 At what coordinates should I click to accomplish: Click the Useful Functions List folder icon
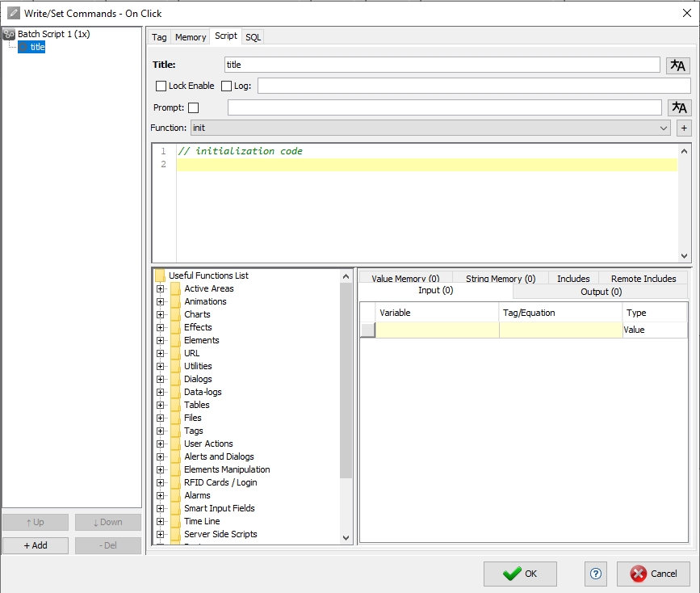160,275
